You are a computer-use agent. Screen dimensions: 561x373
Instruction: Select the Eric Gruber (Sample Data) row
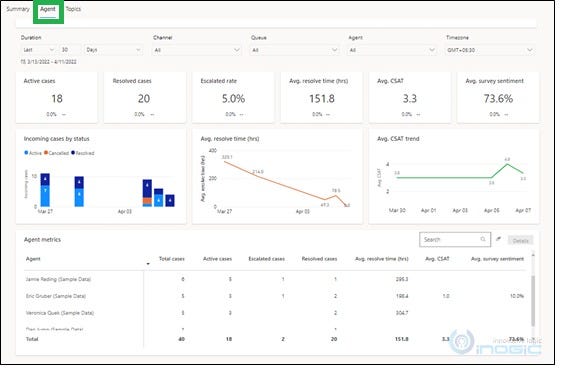(x=275, y=296)
